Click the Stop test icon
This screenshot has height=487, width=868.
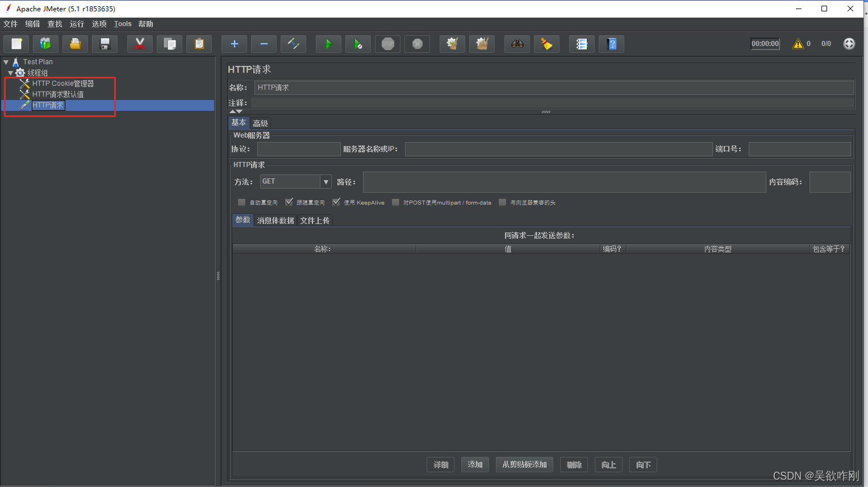[387, 44]
